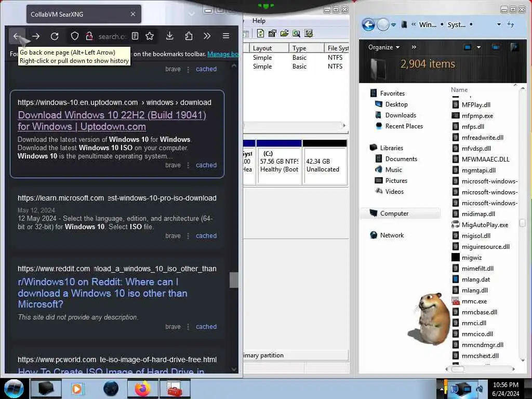Screen dimensions: 532x399
Task: Open the Firefox hamburger application menu
Action: pos(226,36)
